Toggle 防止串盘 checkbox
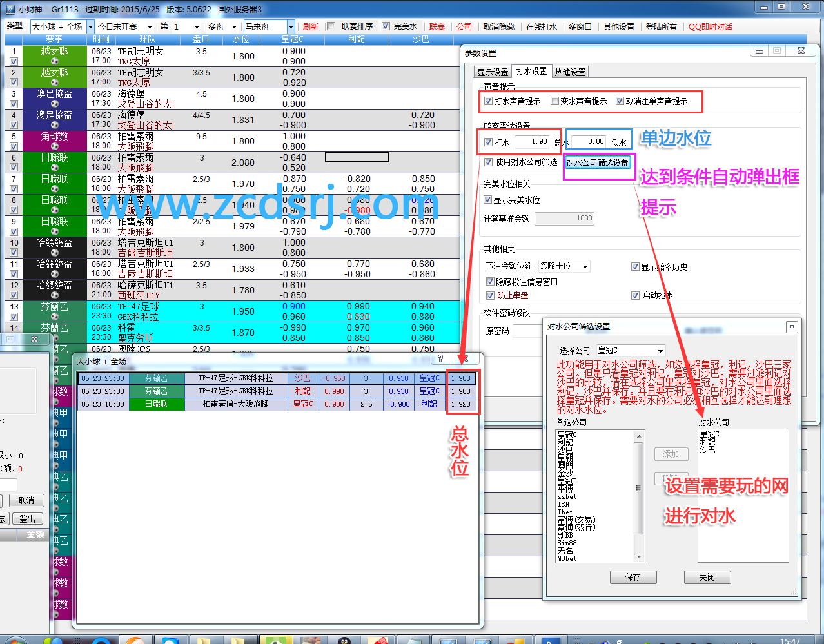Image resolution: width=824 pixels, height=644 pixels. click(490, 295)
